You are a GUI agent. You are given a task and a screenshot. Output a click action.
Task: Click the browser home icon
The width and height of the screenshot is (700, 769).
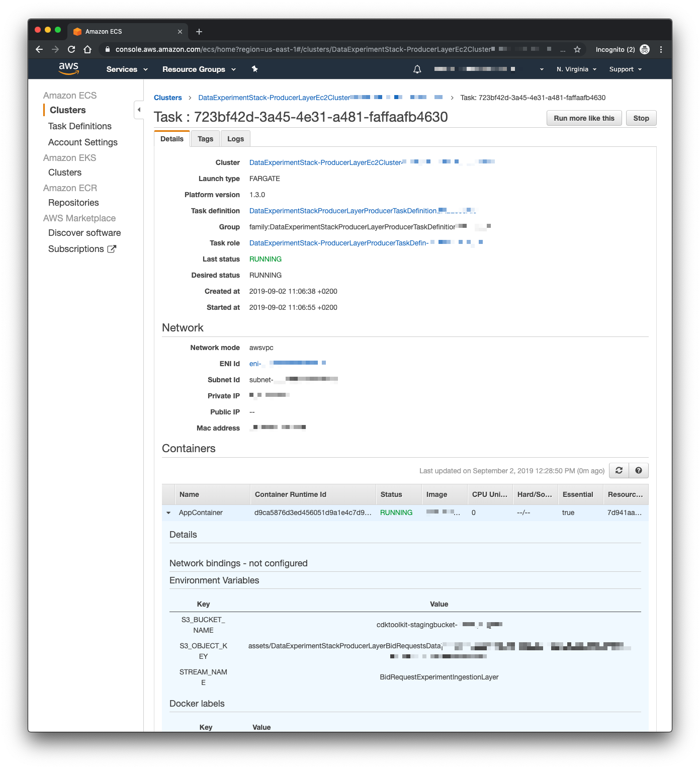pyautogui.click(x=87, y=49)
